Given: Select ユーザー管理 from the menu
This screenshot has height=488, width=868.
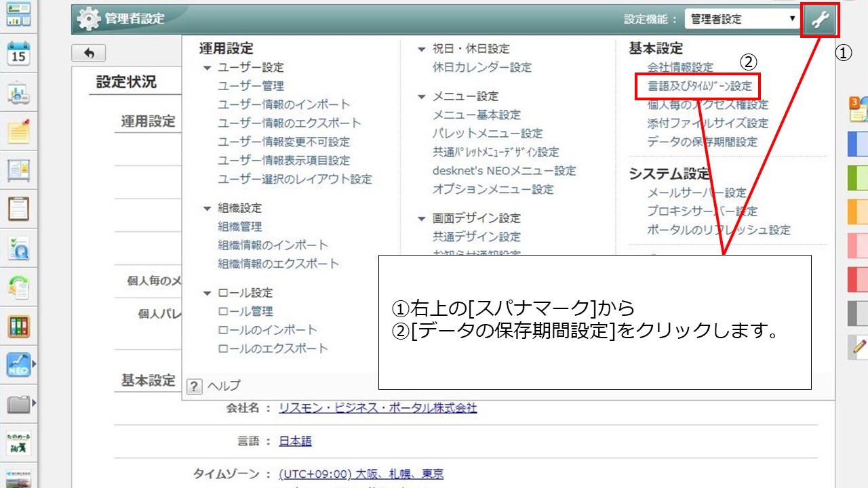Looking at the screenshot, I should pos(251,86).
